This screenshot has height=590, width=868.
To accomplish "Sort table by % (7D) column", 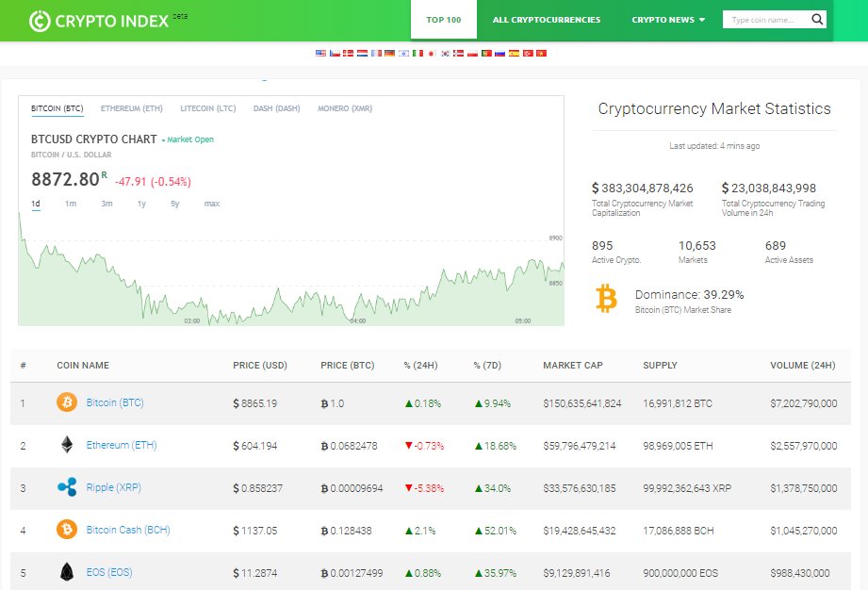I will [487, 366].
